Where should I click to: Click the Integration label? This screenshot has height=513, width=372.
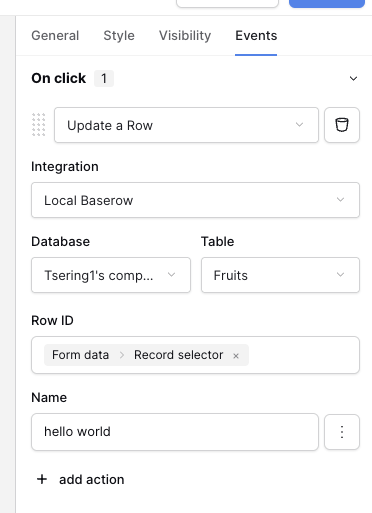65,167
